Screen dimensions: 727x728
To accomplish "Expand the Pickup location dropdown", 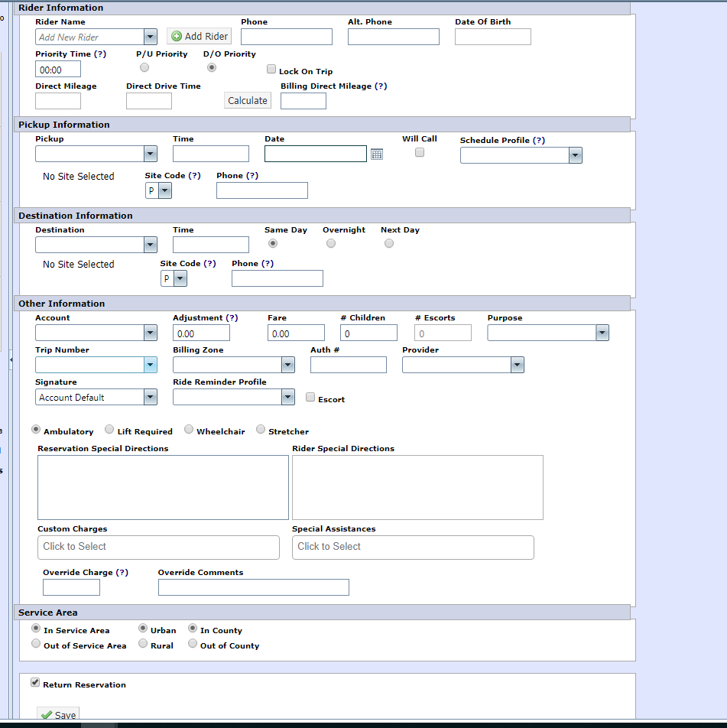I will pos(151,154).
